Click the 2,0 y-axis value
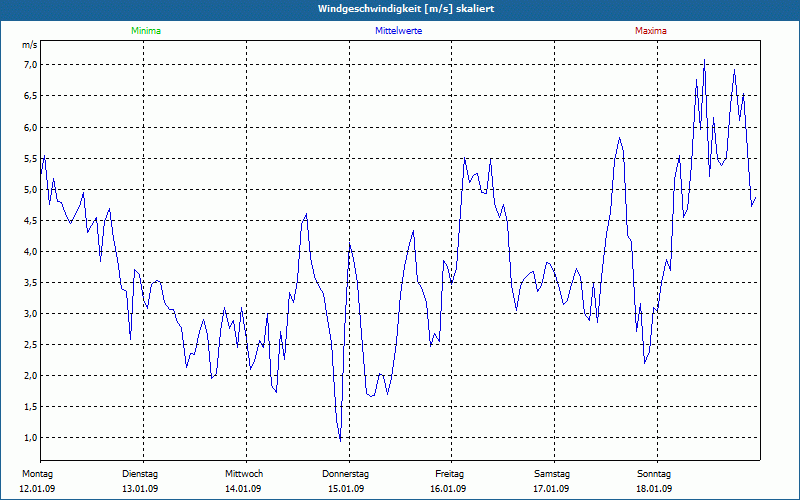The image size is (800, 500). click(x=31, y=376)
